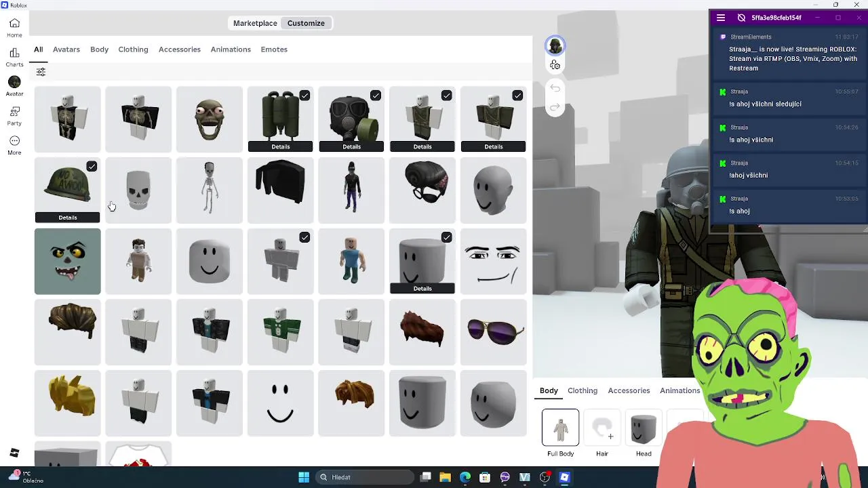The width and height of the screenshot is (868, 488).
Task: Open Party in the sidebar
Action: point(14,115)
